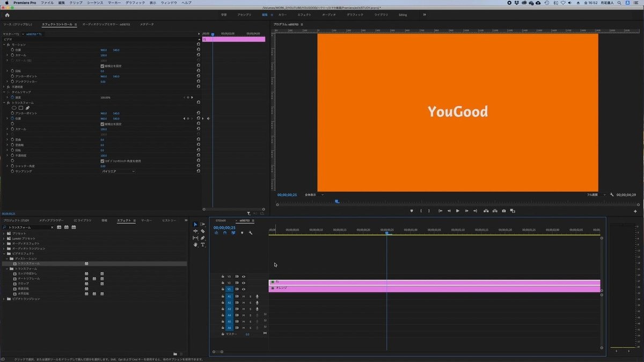644x362 pixels.
Task: Open button editor plus icon
Action: (635, 211)
